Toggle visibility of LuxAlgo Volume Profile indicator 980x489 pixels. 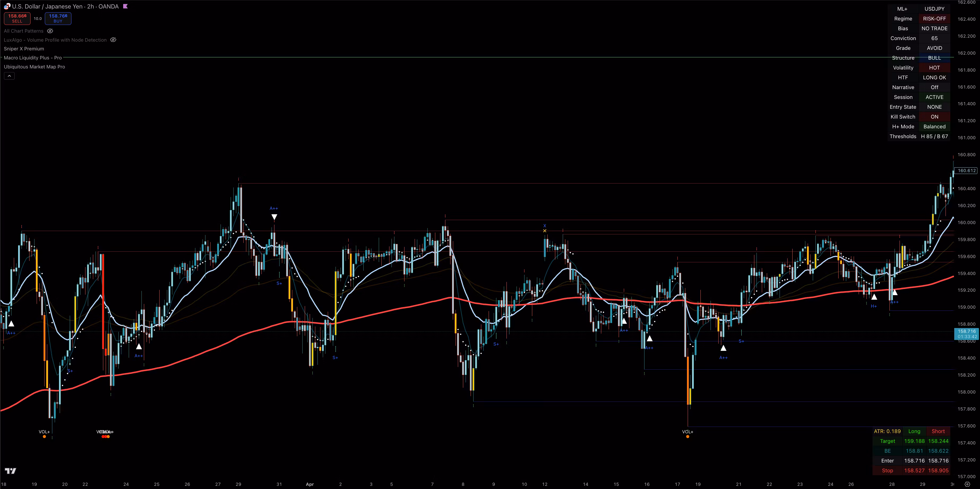point(113,40)
